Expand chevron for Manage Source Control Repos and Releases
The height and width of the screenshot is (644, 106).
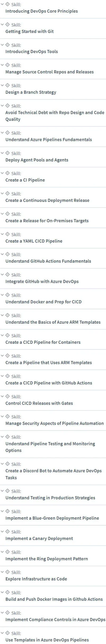2,65
